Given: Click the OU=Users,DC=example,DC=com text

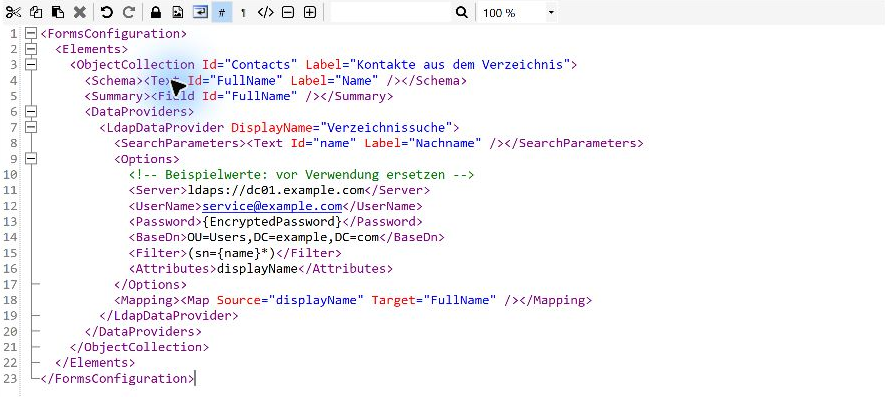Looking at the screenshot, I should pyautogui.click(x=283, y=237).
